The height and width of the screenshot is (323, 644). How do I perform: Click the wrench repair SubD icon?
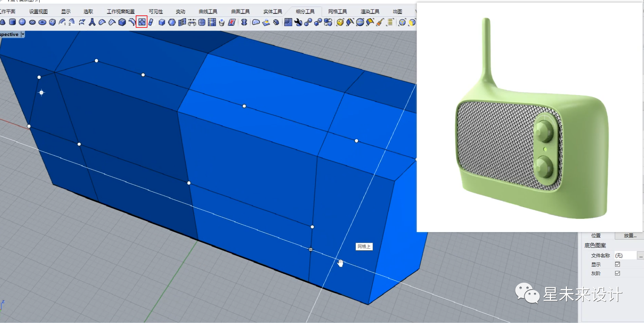tap(298, 22)
